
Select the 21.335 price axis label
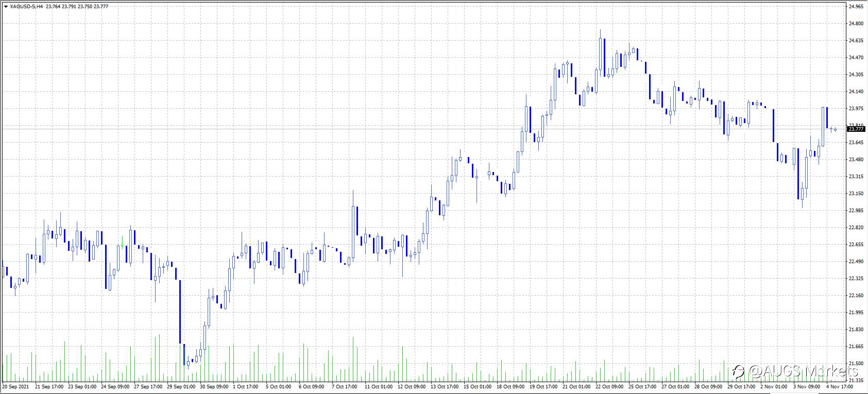[x=856, y=380]
